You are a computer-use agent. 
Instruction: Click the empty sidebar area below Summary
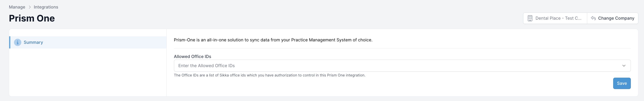coord(88,72)
